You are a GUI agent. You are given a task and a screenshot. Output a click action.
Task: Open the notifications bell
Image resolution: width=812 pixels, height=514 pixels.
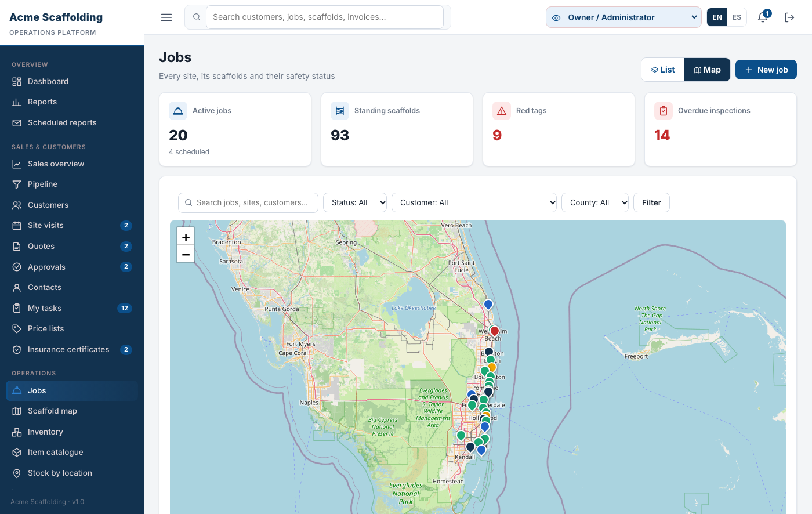[x=763, y=17]
